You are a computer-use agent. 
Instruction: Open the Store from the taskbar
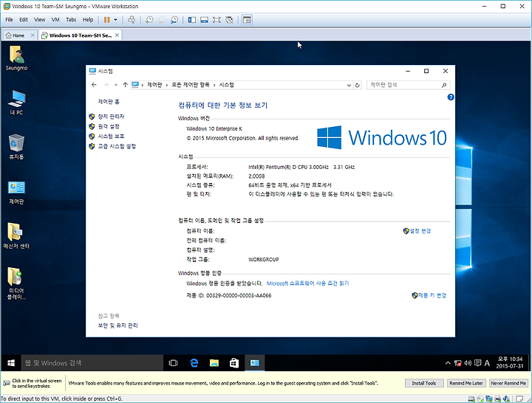point(234,363)
